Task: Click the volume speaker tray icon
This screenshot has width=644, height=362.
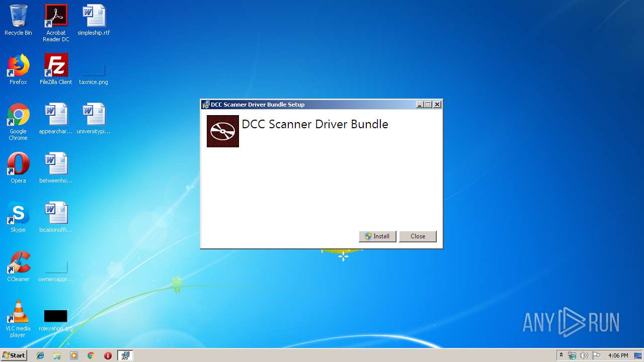Action: click(x=584, y=355)
